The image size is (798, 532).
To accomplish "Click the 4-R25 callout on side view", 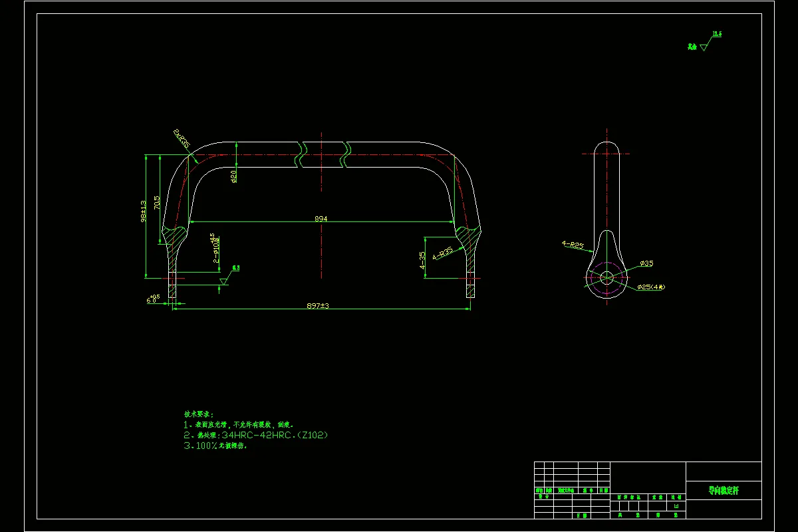I will pyautogui.click(x=573, y=245).
